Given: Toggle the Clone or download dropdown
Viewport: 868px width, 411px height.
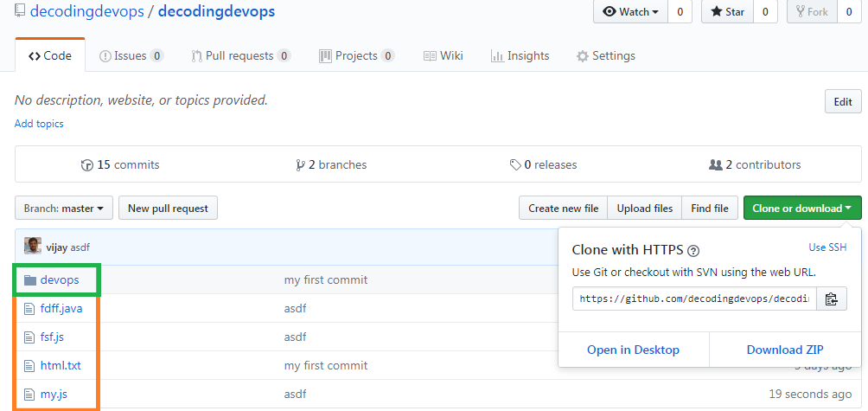Looking at the screenshot, I should pos(802,209).
